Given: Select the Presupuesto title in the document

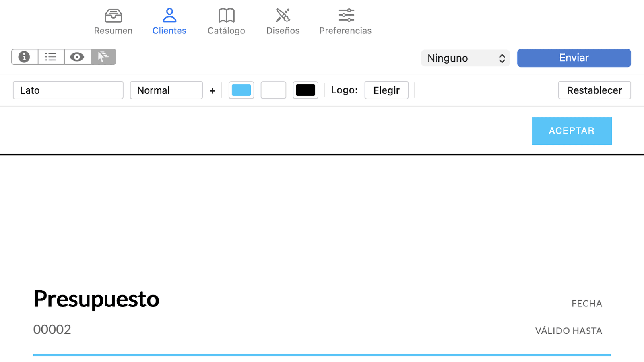Looking at the screenshot, I should point(97,299).
